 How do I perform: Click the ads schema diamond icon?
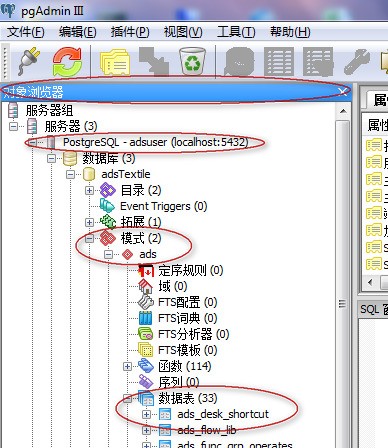(127, 254)
